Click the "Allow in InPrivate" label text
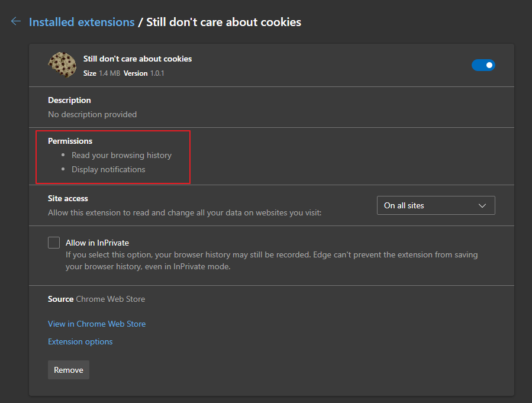Image resolution: width=532 pixels, height=403 pixels. tap(97, 243)
